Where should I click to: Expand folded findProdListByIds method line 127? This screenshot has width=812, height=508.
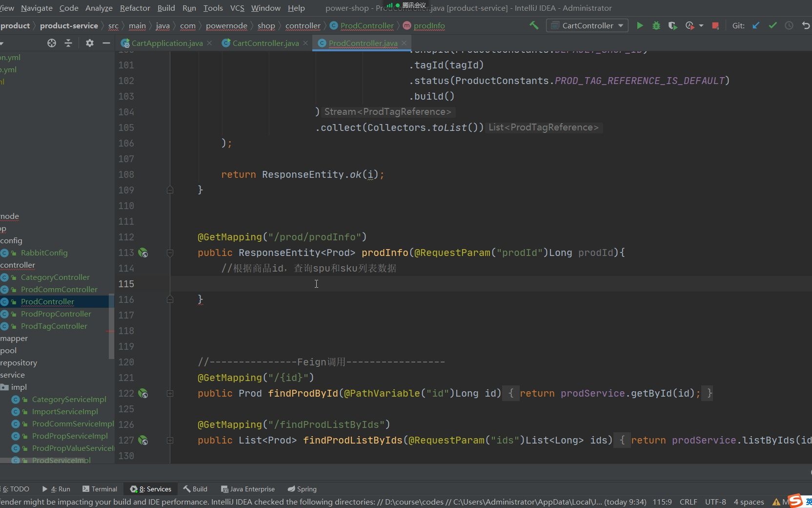[170, 440]
